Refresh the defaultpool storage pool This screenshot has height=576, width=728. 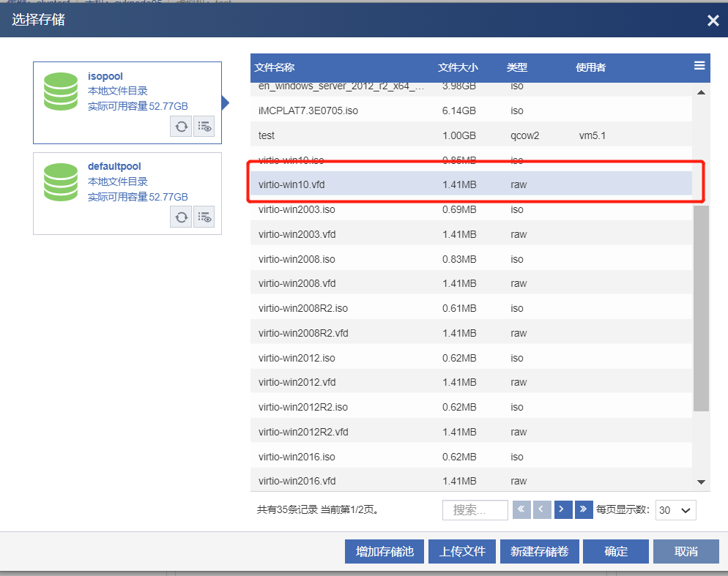[181, 217]
